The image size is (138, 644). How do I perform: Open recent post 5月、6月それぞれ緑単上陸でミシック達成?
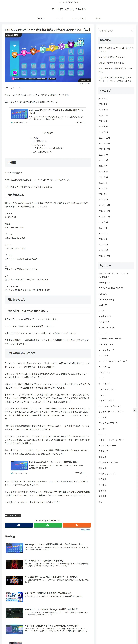(115, 70)
